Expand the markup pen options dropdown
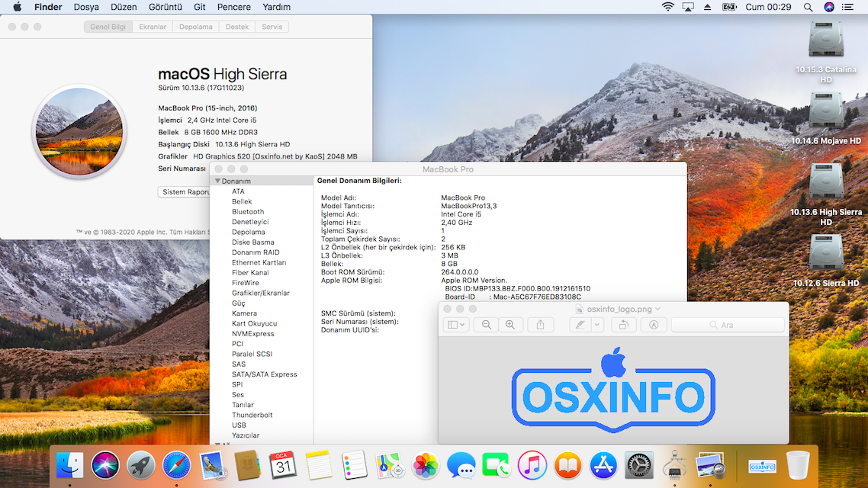This screenshot has width=868, height=488. click(597, 324)
